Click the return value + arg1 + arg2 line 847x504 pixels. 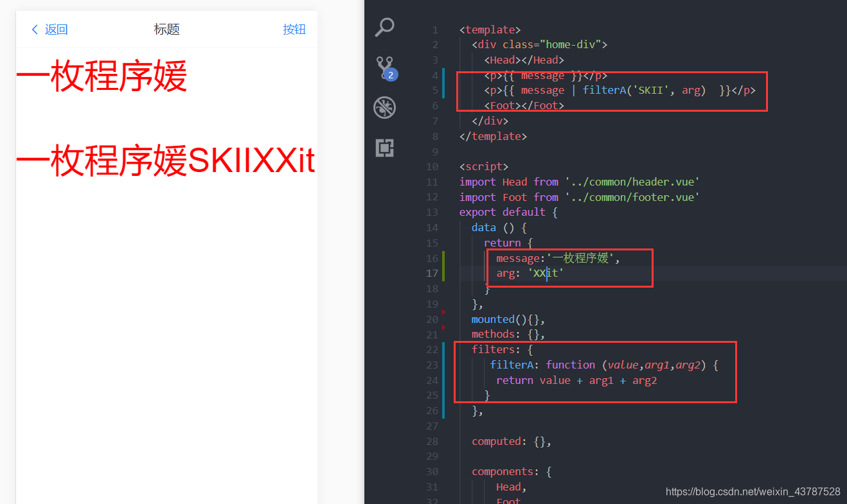click(576, 380)
